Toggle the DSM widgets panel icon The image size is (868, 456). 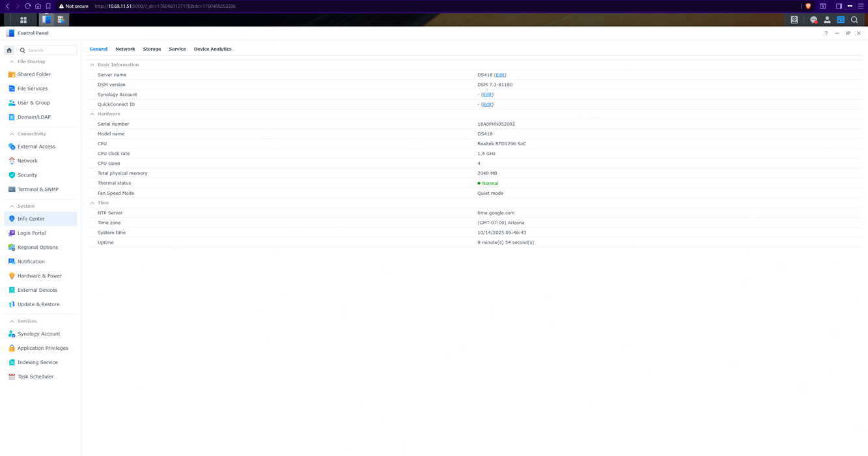click(841, 20)
